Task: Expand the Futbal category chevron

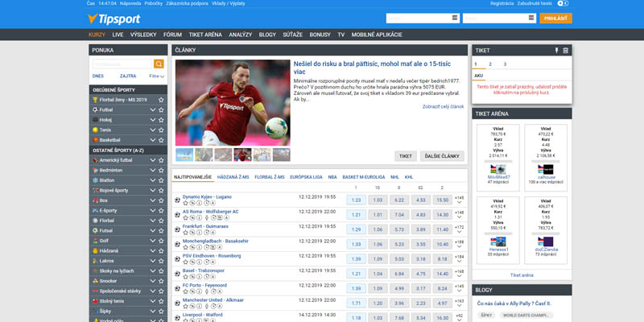Action: click(x=152, y=109)
